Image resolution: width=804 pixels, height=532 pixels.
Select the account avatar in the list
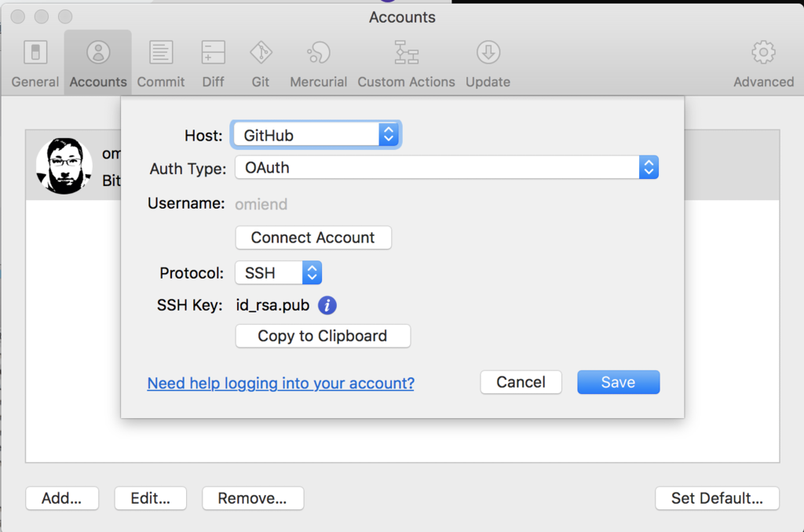(64, 166)
